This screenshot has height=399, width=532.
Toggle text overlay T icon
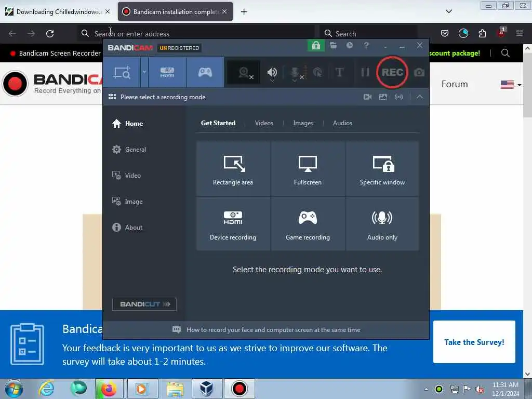click(x=339, y=72)
